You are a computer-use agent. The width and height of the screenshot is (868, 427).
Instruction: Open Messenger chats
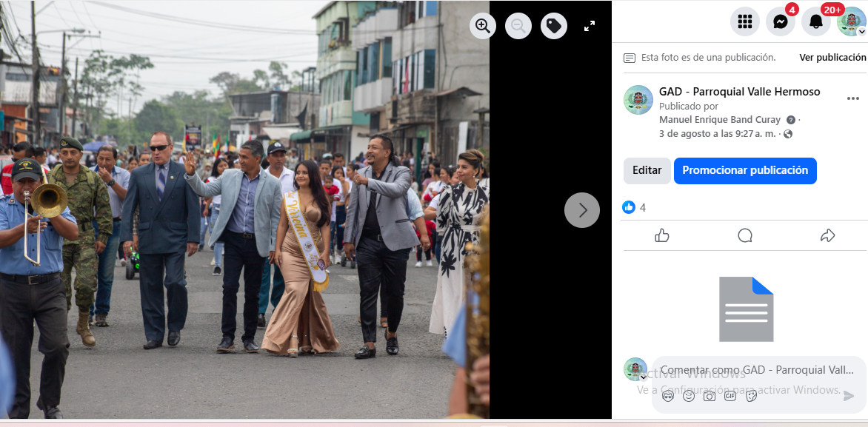[x=781, y=21]
